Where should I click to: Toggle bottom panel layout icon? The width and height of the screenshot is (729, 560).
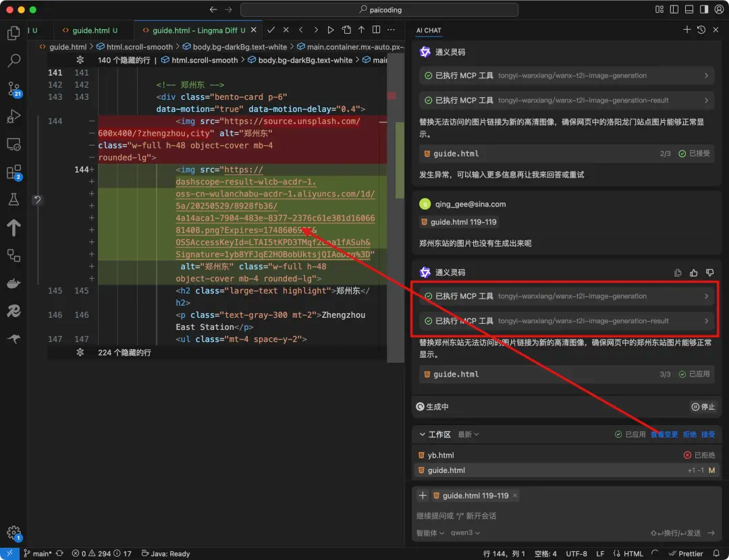click(x=689, y=9)
